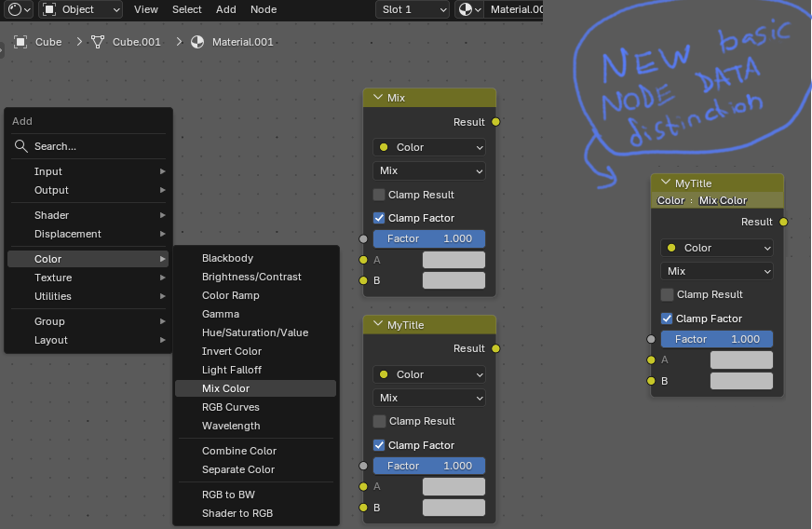Image resolution: width=812 pixels, height=529 pixels.
Task: Expand the Utilities submenu
Action: 88,296
